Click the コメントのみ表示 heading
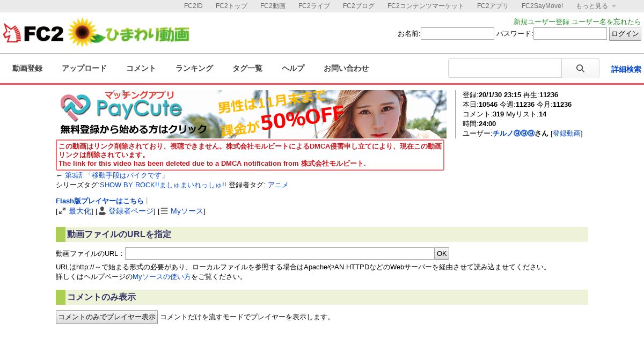The width and height of the screenshot is (644, 338). [x=101, y=297]
